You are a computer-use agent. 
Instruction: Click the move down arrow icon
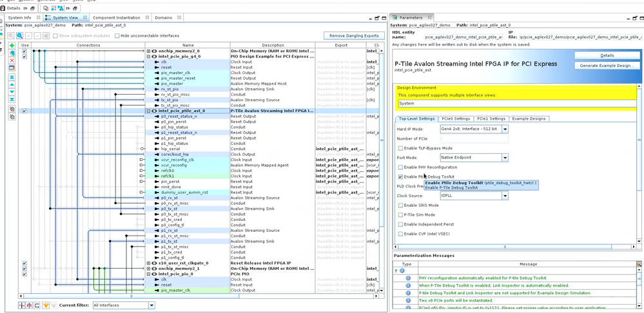coord(12,92)
